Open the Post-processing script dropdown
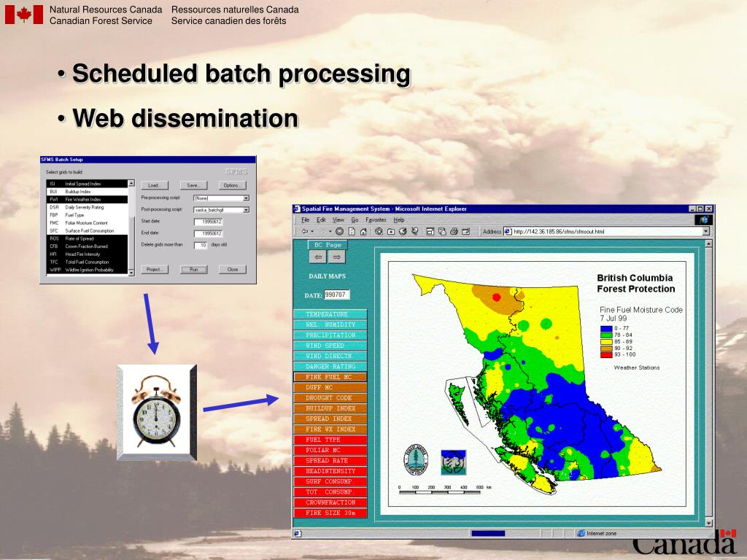The height and width of the screenshot is (560, 747). click(247, 210)
